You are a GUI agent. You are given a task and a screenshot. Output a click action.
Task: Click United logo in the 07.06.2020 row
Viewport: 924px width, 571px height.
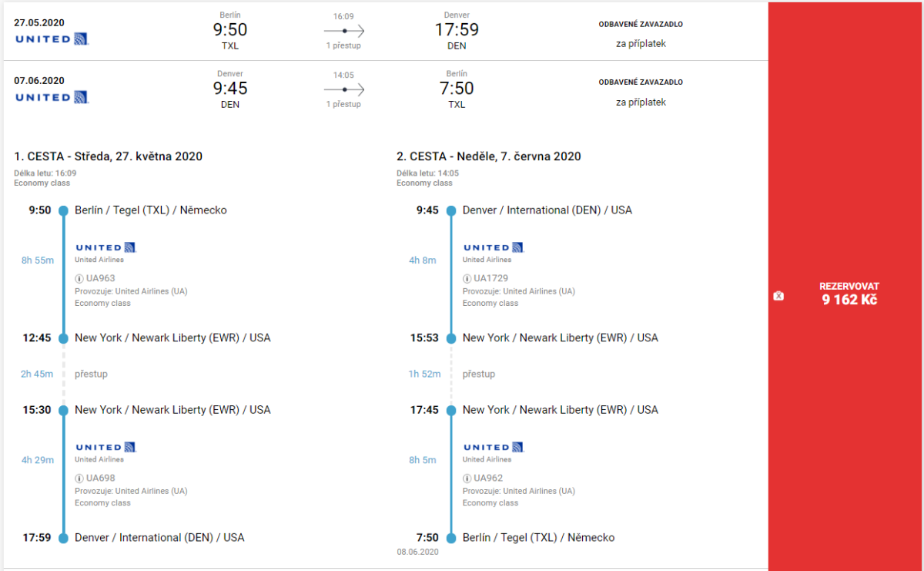pyautogui.click(x=52, y=97)
